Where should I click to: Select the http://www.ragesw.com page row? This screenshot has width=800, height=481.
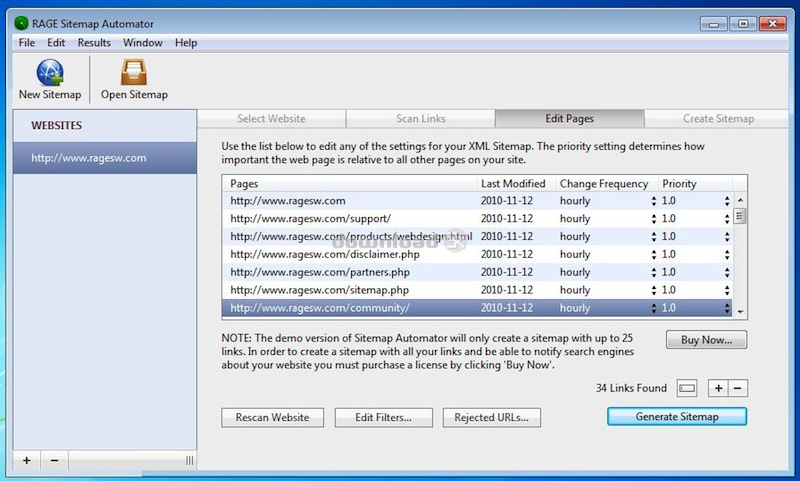(x=478, y=201)
